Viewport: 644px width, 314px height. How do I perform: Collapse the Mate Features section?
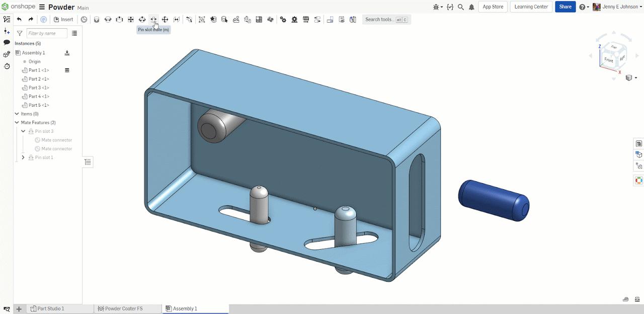click(17, 122)
